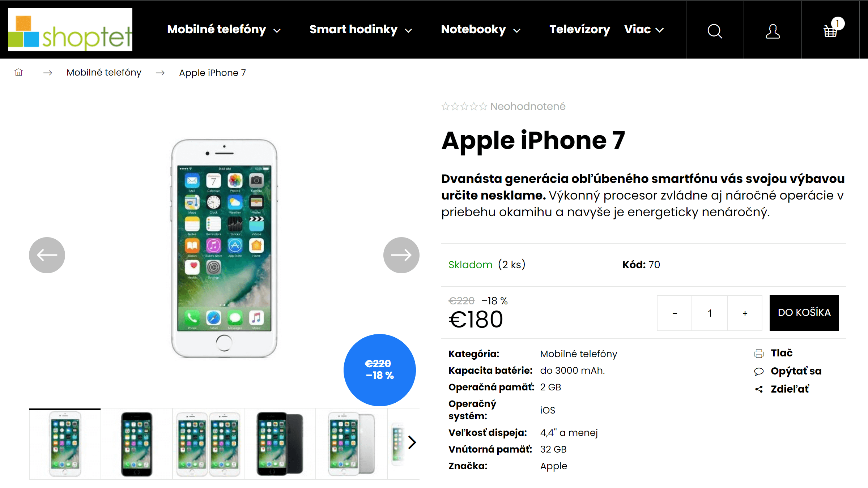Expand the Smart hodinky menu
This screenshot has width=868, height=488.
pos(361,30)
